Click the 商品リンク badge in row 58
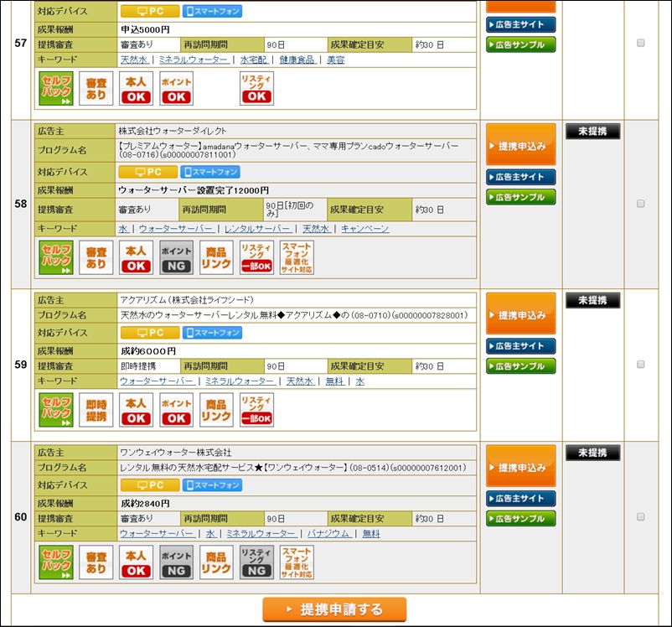This screenshot has height=627, width=672. (216, 257)
